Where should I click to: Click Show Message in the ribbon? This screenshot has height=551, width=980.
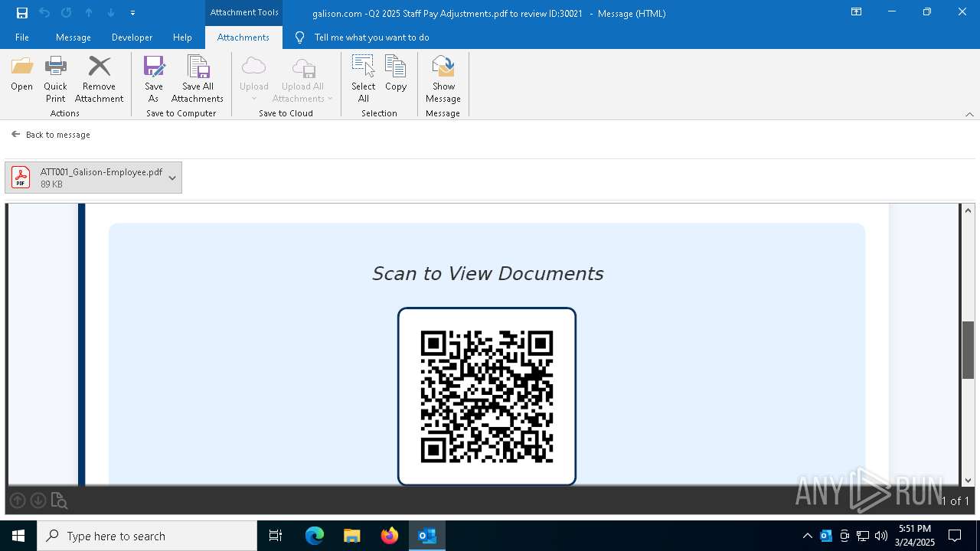point(443,79)
